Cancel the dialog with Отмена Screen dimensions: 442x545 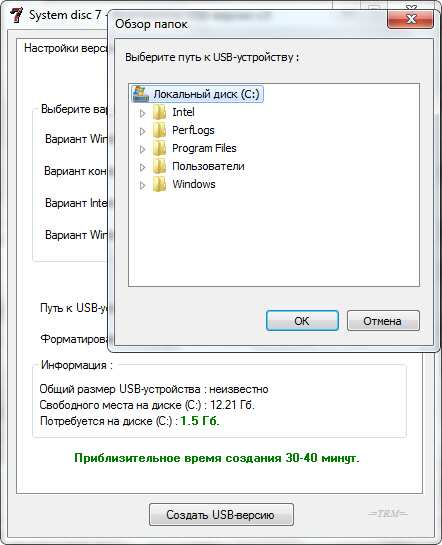pos(383,320)
